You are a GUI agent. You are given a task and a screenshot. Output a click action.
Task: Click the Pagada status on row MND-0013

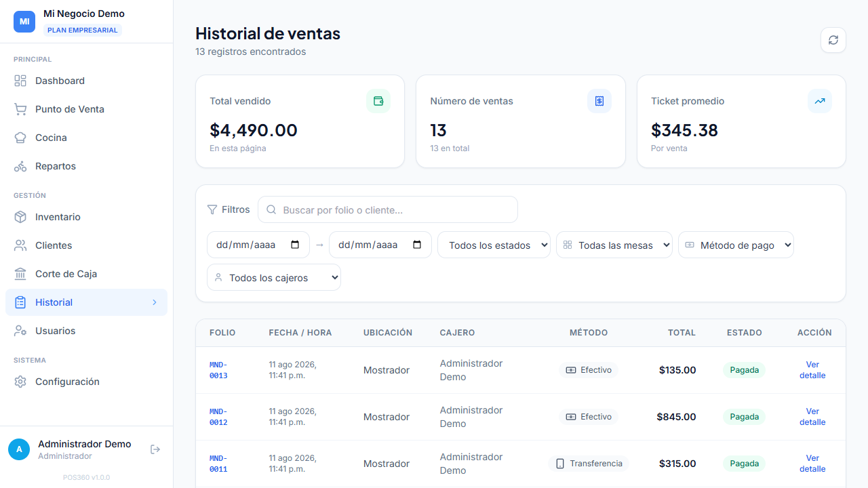pyautogui.click(x=744, y=370)
